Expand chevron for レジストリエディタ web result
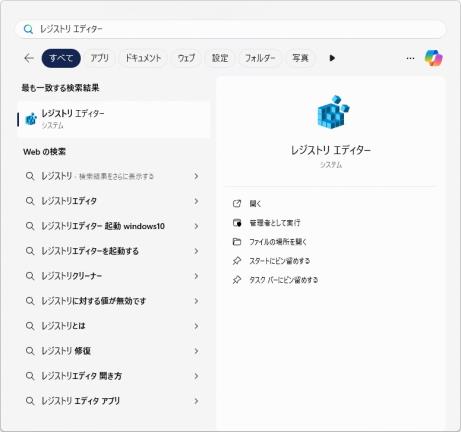Screen dimensions: 461x432 click(196, 201)
